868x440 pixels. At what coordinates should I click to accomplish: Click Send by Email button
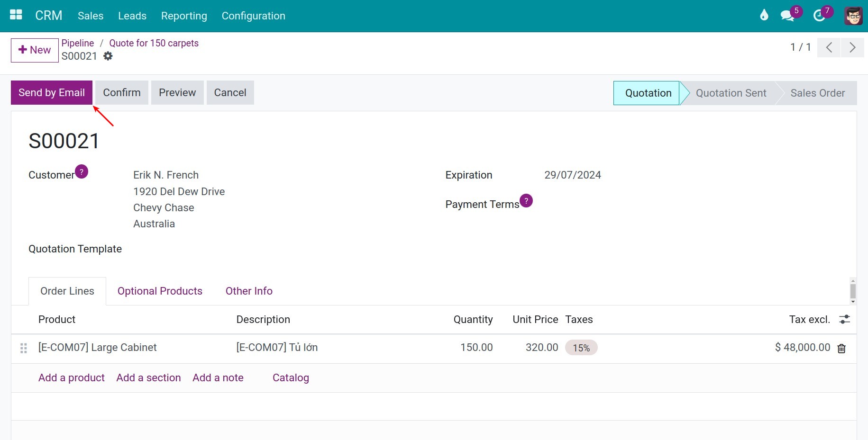pyautogui.click(x=52, y=92)
